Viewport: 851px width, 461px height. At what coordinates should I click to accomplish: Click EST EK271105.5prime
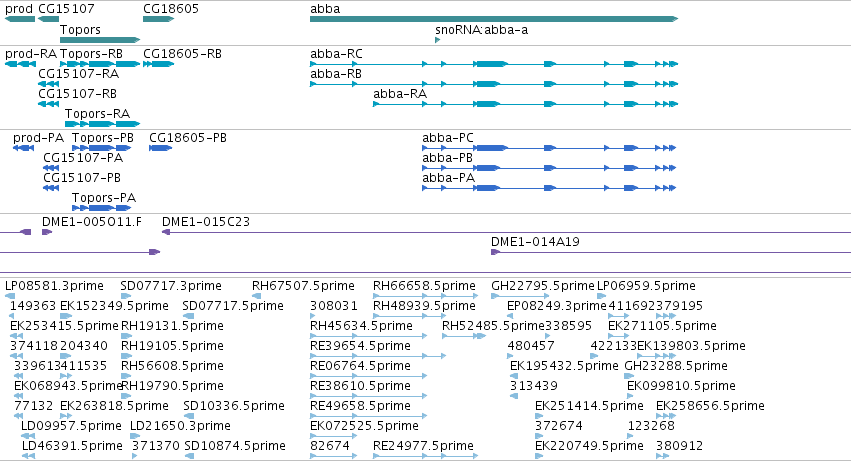pos(662,326)
